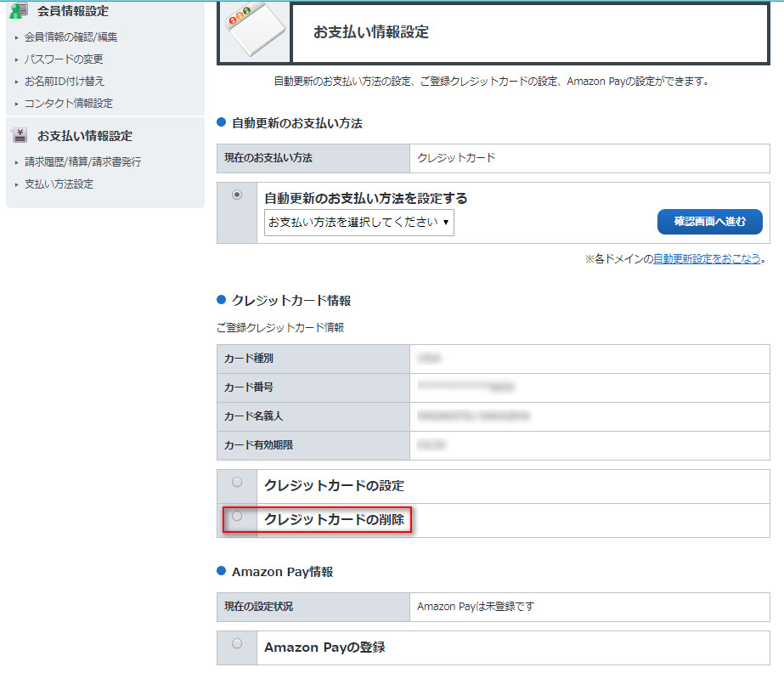The width and height of the screenshot is (784, 673).
Task: Select the 自動更新のお支払い方法を設定する radio button
Action: pyautogui.click(x=237, y=195)
